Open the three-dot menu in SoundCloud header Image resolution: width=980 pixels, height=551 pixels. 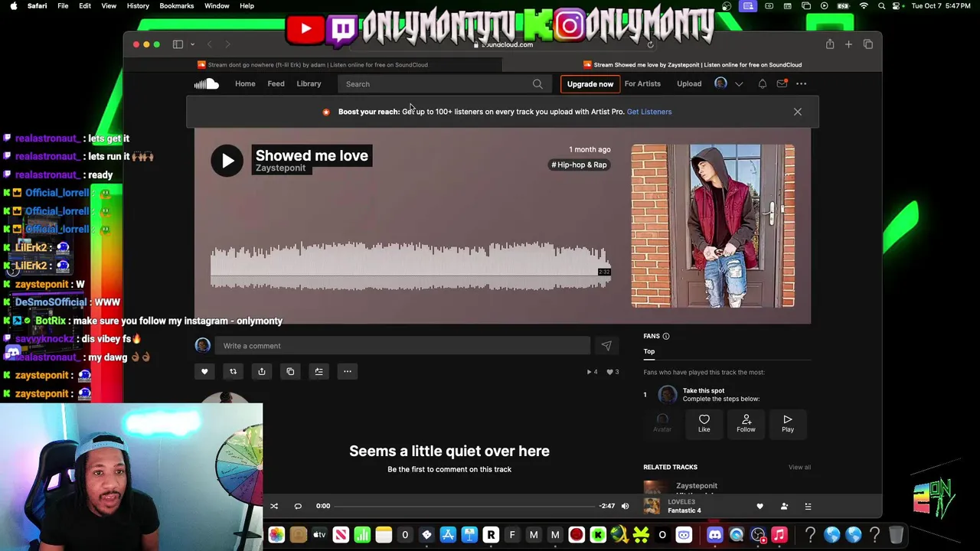click(801, 83)
